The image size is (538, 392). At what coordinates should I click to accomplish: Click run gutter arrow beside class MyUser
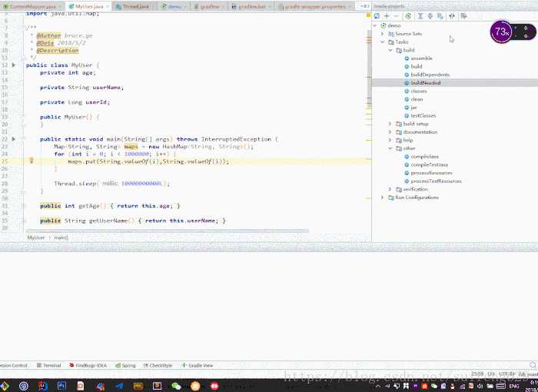click(13, 65)
